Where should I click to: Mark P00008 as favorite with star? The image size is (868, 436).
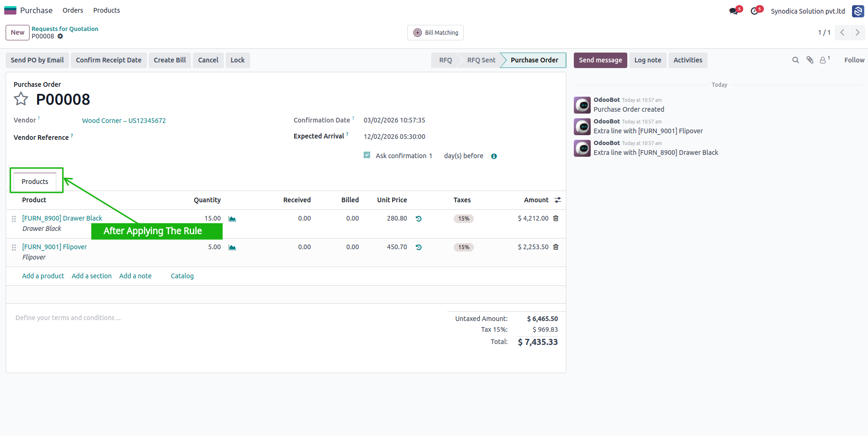(x=21, y=99)
